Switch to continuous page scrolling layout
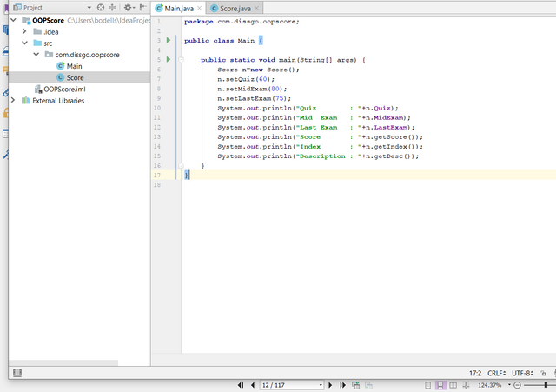The image size is (556, 392). point(440,385)
